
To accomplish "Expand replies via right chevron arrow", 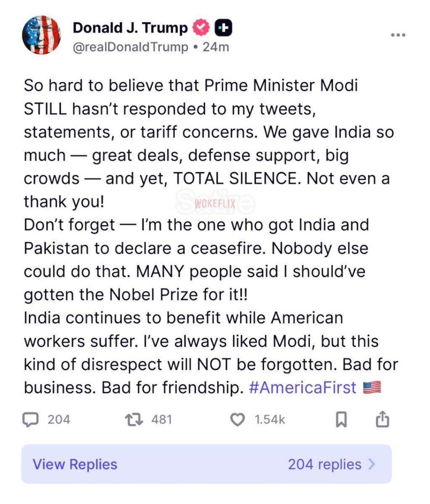I will point(372,464).
